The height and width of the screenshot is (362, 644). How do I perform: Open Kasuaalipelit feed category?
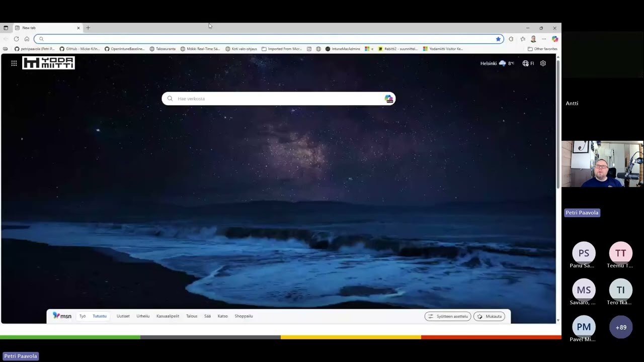(x=168, y=316)
